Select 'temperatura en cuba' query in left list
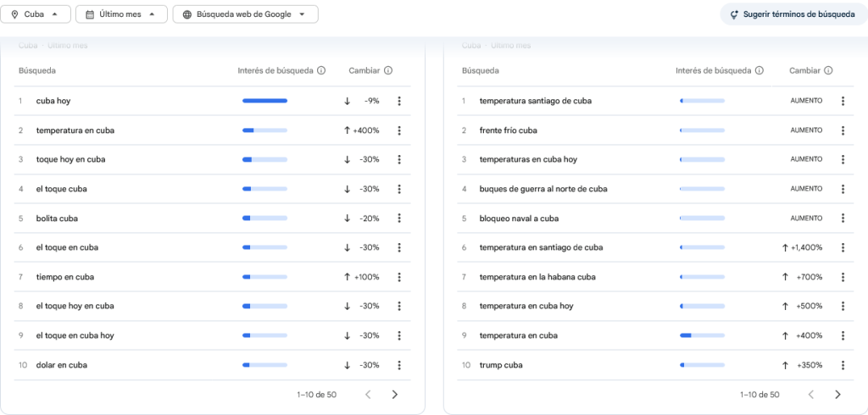This screenshot has height=415, width=868. [x=75, y=130]
